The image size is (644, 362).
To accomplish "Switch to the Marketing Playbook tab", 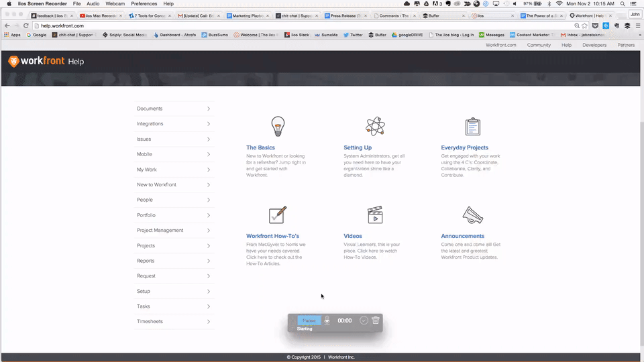I will click(x=248, y=15).
